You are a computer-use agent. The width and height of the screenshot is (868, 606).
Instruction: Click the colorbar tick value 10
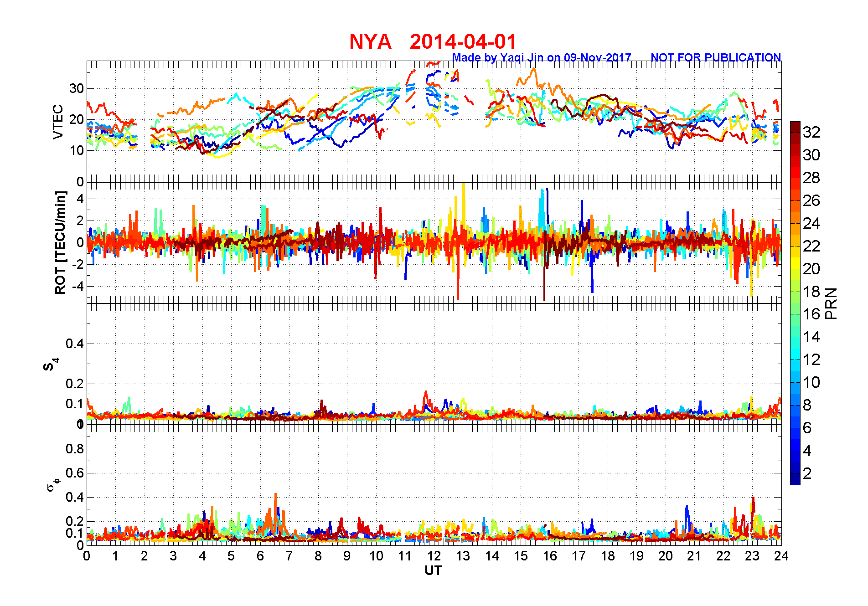click(x=811, y=382)
